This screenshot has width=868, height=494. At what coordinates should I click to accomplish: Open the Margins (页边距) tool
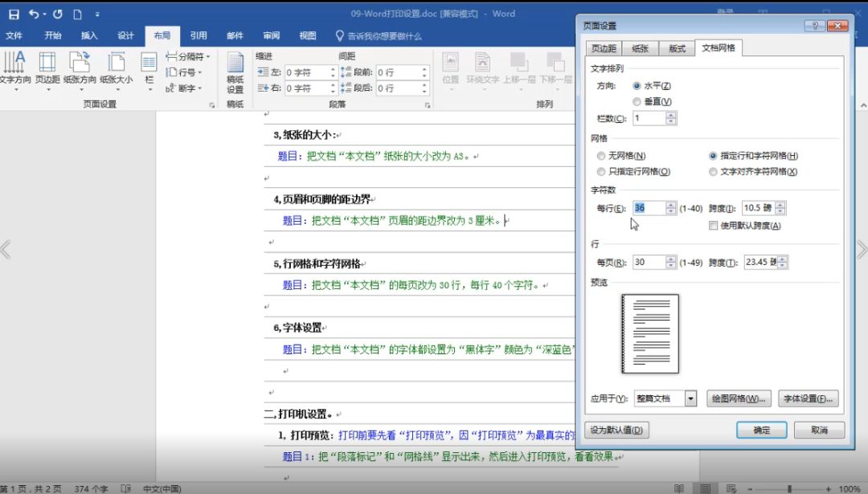(x=47, y=68)
